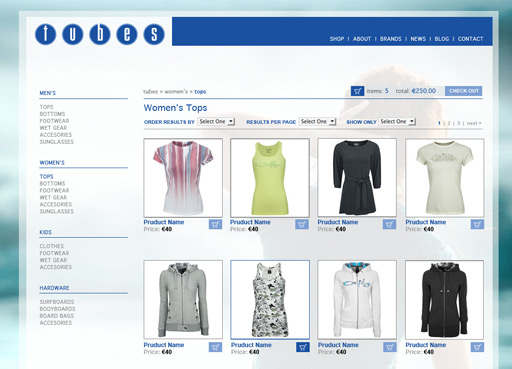Open Women's Tops category in sidebar
The height and width of the screenshot is (369, 512).
click(x=46, y=177)
